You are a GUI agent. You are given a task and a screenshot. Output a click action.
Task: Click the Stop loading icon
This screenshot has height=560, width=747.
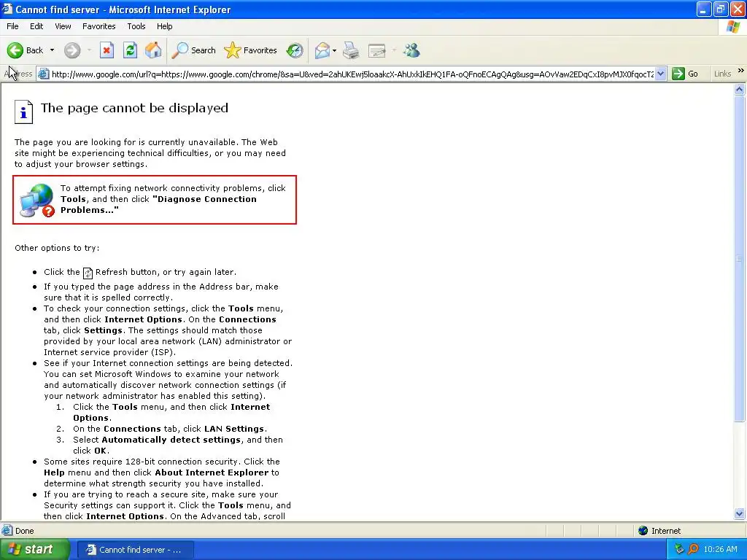pos(107,50)
